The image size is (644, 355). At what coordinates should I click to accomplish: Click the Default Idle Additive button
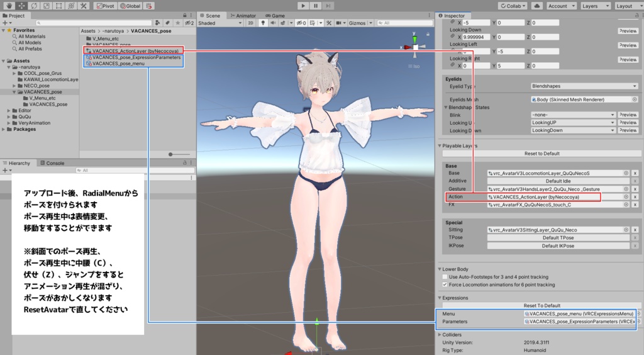tap(558, 181)
